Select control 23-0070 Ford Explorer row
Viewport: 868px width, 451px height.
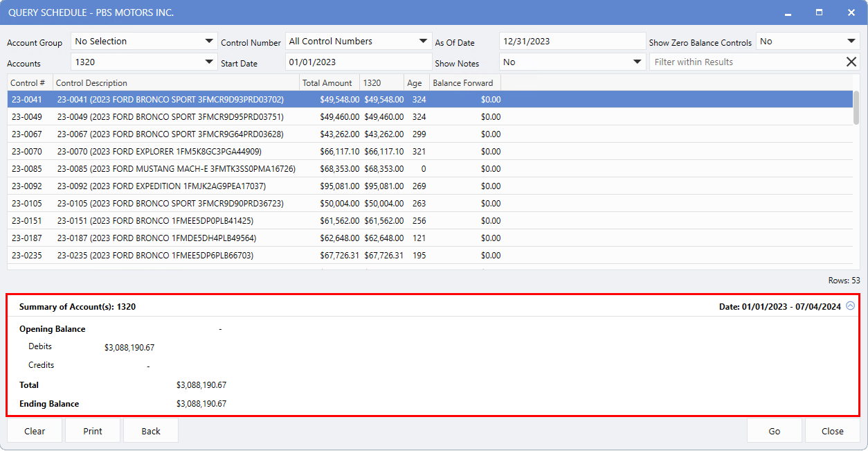pyautogui.click(x=430, y=152)
